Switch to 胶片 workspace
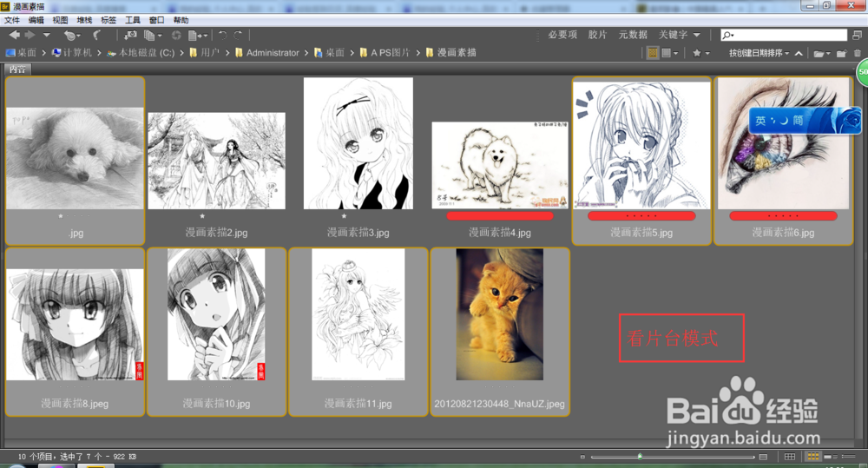 coord(597,35)
